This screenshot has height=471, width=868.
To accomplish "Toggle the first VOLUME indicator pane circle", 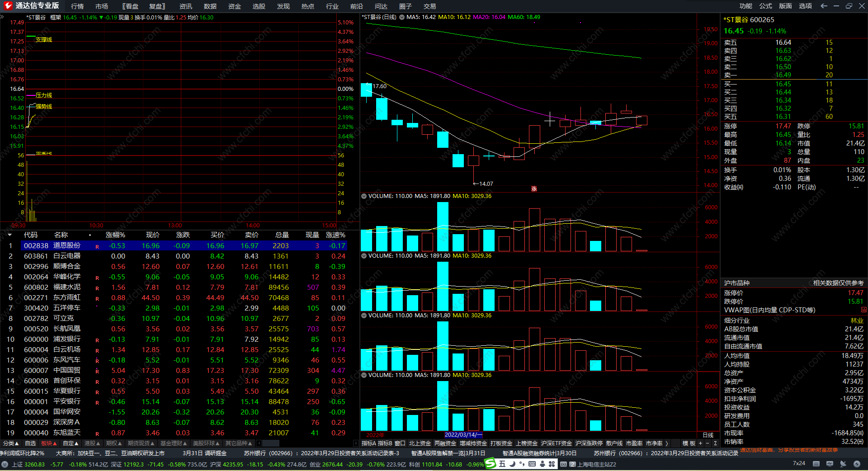I will click(x=363, y=196).
